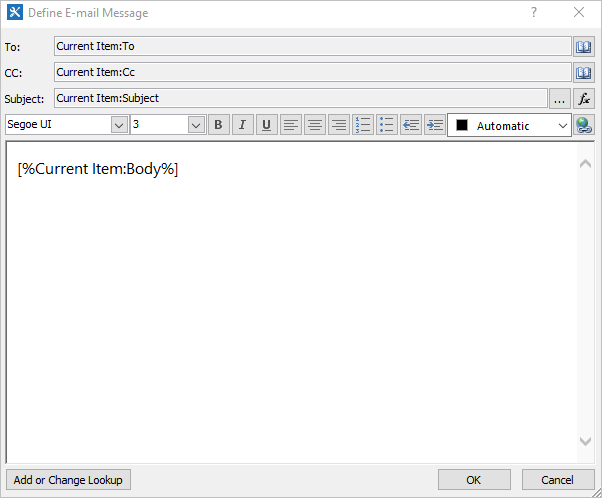Center align the text

[315, 125]
